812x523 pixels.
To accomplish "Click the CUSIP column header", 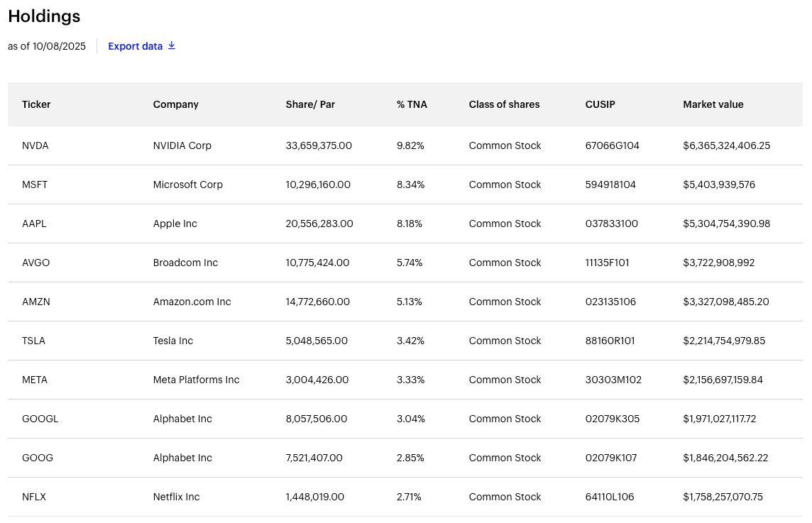I will [600, 104].
